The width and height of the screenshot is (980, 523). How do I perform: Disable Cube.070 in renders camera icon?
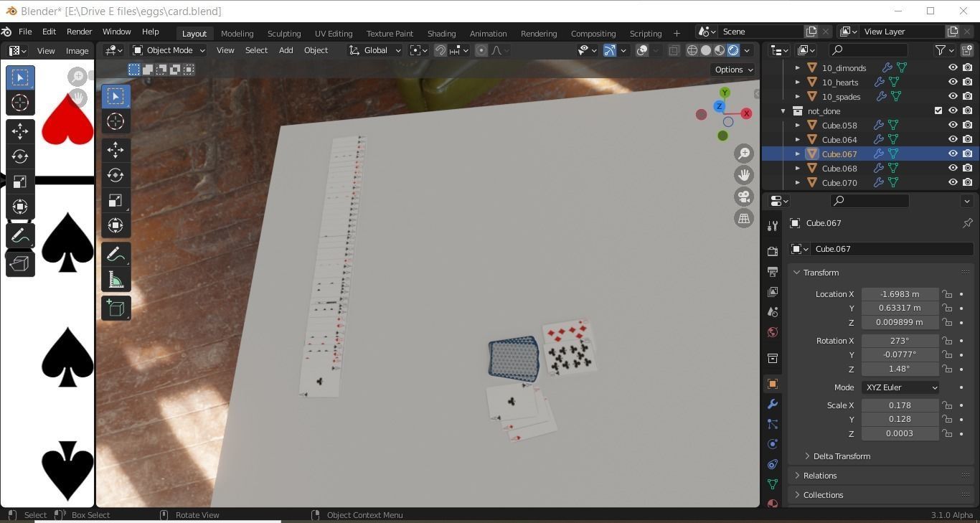coord(967,182)
